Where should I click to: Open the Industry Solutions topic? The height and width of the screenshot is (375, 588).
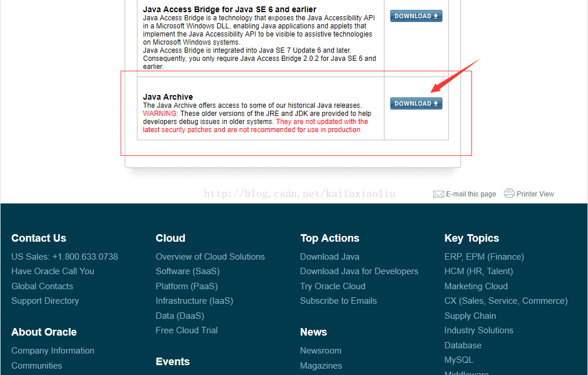[478, 330]
